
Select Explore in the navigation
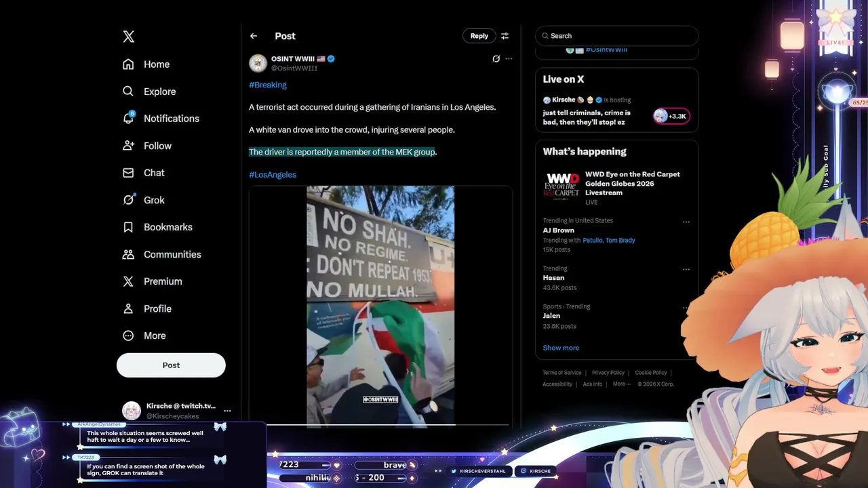tap(159, 91)
